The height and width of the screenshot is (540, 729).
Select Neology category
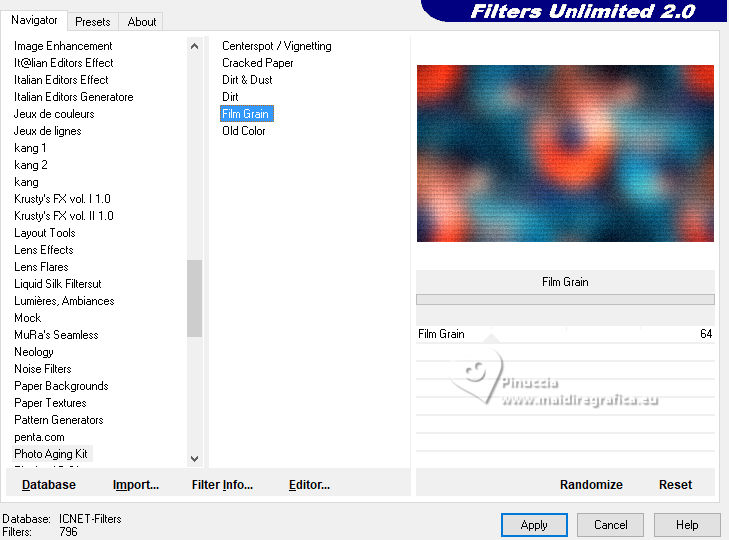coord(34,352)
